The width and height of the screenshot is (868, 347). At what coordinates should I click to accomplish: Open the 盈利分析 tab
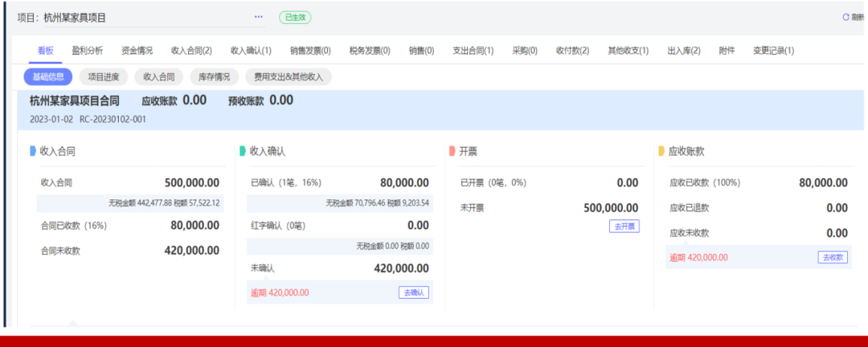click(87, 51)
